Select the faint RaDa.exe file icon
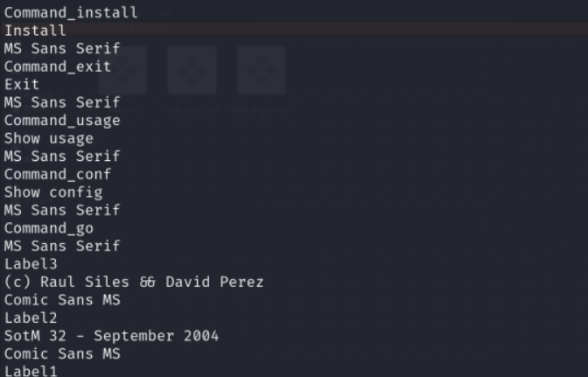Image resolution: width=588 pixels, height=377 pixels. [x=123, y=71]
